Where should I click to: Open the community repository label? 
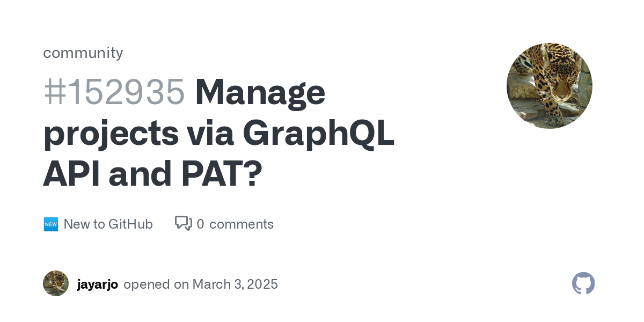pos(83,53)
